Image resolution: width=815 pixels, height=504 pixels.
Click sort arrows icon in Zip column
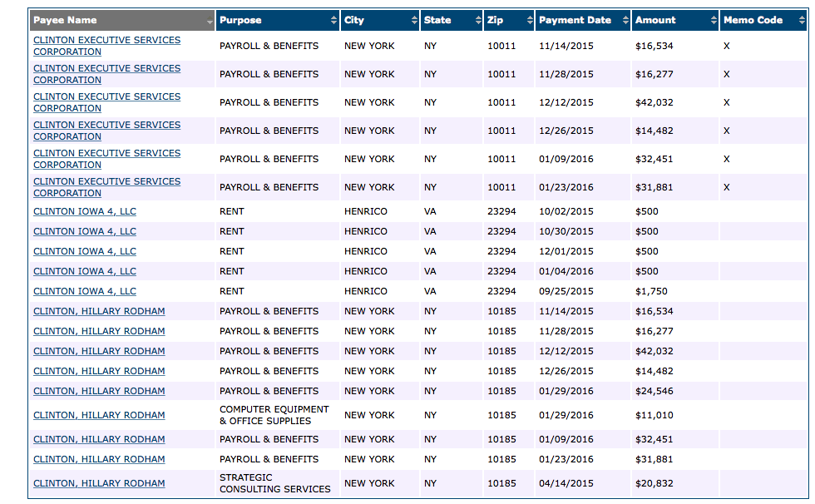point(530,20)
